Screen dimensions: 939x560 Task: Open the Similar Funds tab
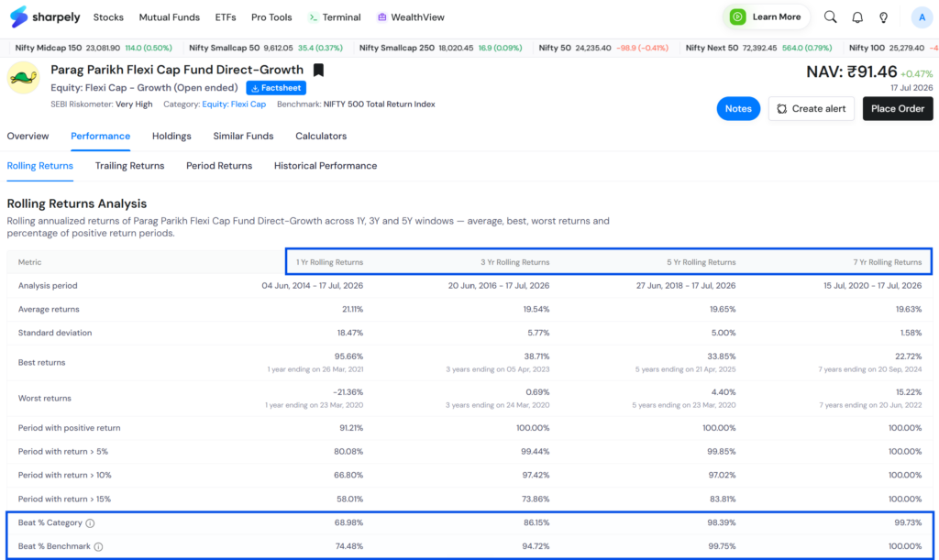[x=243, y=136]
